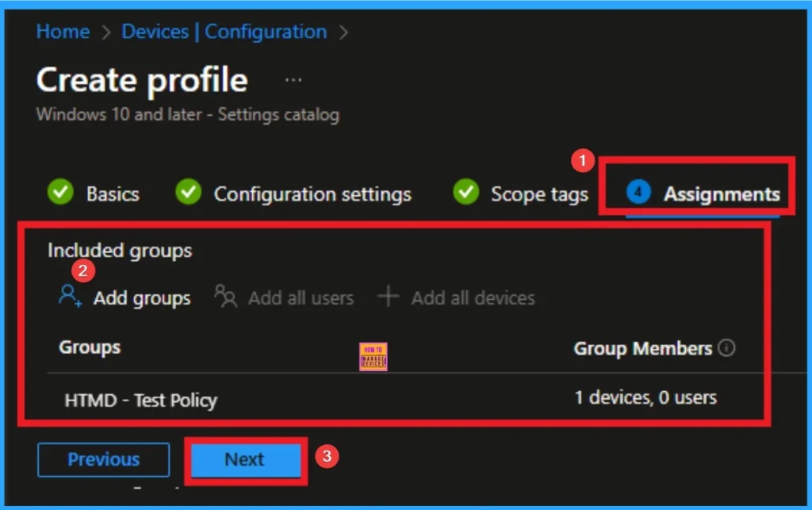The image size is (812, 510).
Task: Open Devices | Configuration breadcrumb link
Action: [x=223, y=32]
